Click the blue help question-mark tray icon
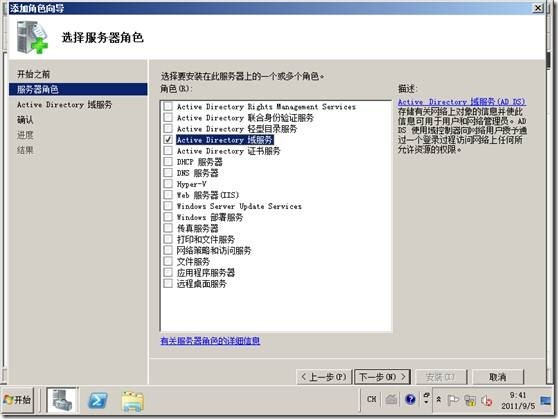Viewport: 558px width, 419px height. tap(410, 399)
